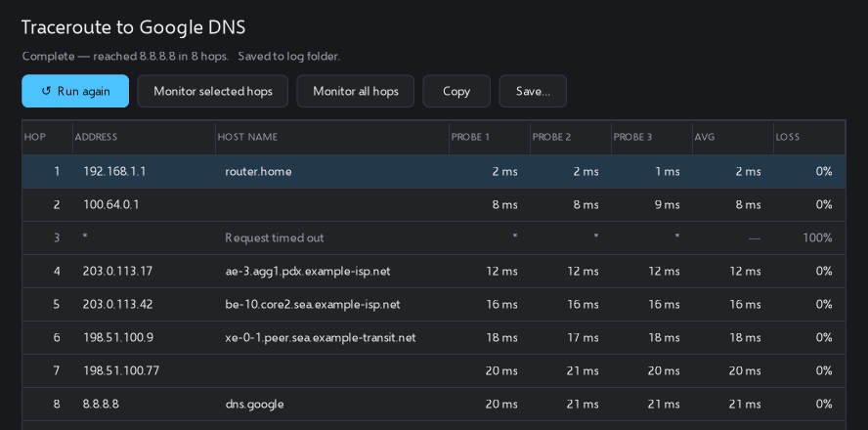Screen dimensions: 868x430
Task: Select host ae-3.agg1.pdx.example-isp.net
Action: tap(308, 271)
